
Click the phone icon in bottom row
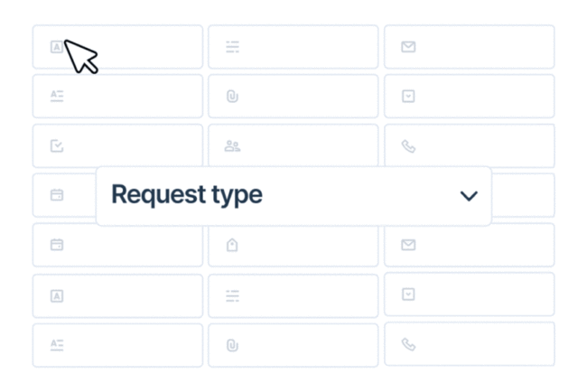coord(408,344)
